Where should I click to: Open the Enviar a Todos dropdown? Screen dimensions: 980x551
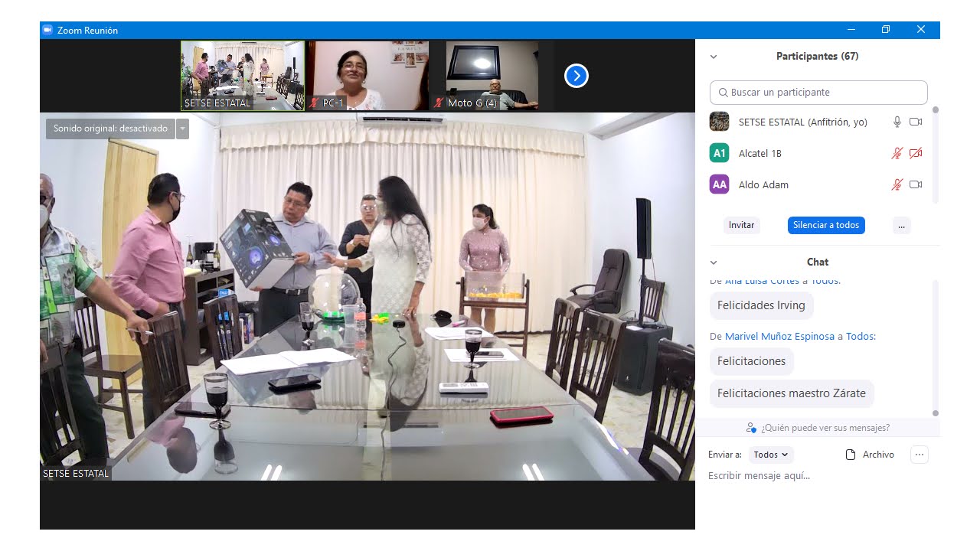click(x=771, y=455)
